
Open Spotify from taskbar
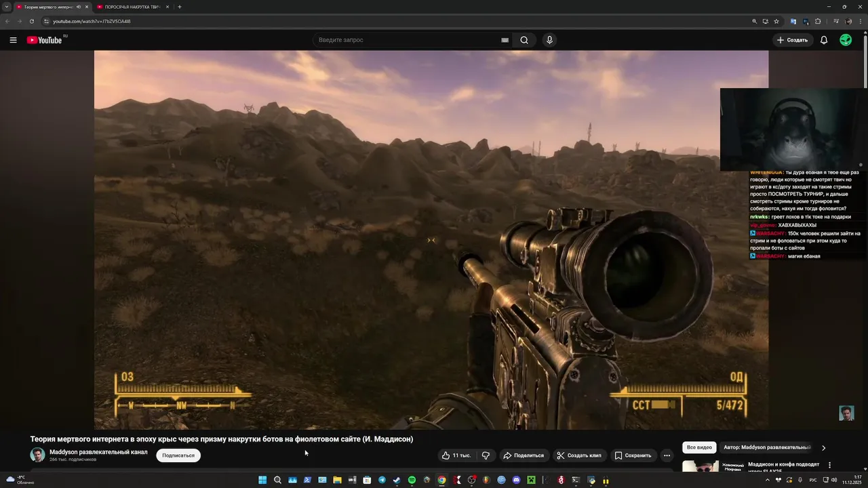pyautogui.click(x=412, y=480)
